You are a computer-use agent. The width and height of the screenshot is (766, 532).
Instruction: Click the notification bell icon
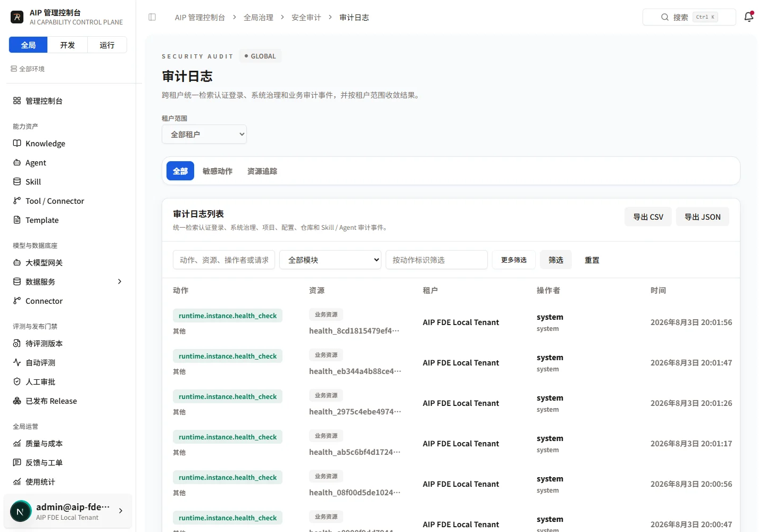[748, 17]
